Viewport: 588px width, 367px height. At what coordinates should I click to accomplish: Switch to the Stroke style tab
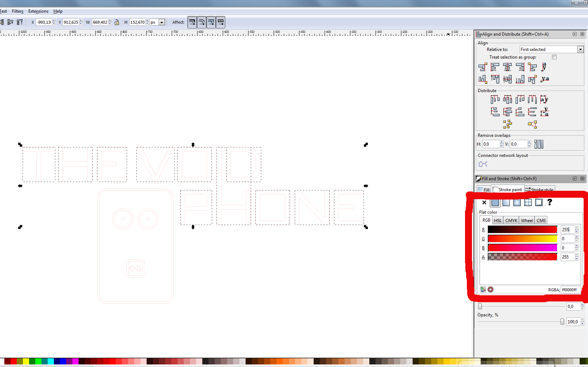[539, 190]
